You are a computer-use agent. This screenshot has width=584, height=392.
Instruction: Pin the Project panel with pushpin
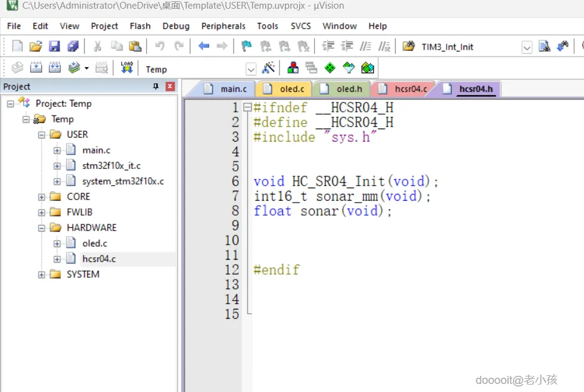156,87
